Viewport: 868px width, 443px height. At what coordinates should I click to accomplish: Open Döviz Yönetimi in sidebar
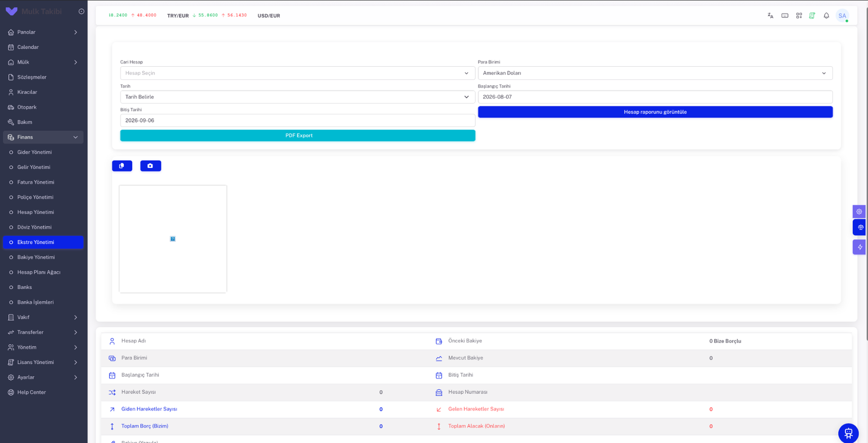pos(43,227)
